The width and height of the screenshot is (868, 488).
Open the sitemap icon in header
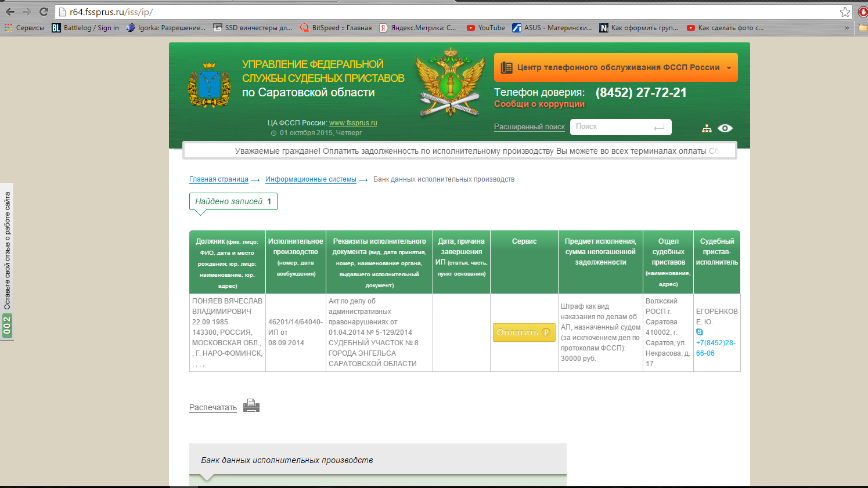pyautogui.click(x=707, y=129)
